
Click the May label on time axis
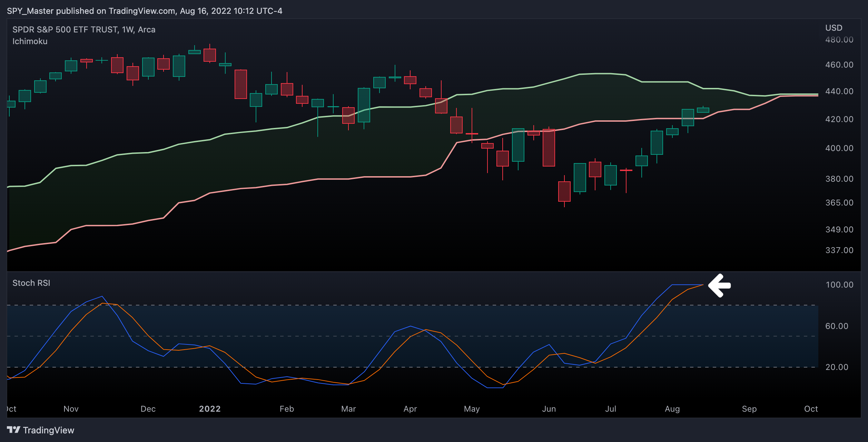pos(472,409)
